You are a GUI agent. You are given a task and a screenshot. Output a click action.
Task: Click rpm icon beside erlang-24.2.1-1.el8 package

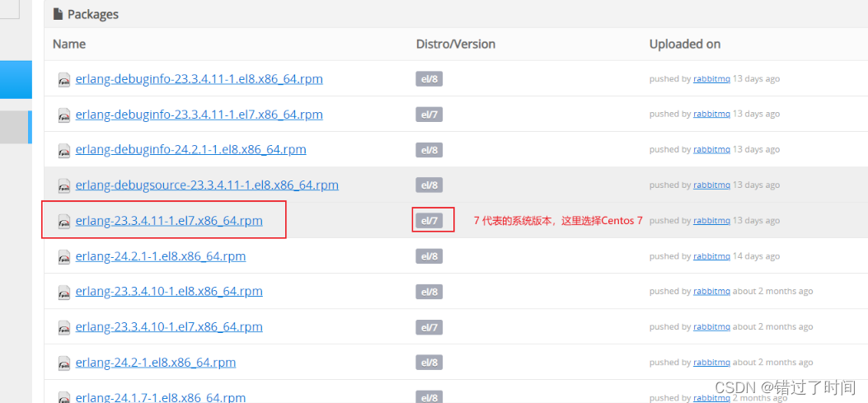[64, 257]
